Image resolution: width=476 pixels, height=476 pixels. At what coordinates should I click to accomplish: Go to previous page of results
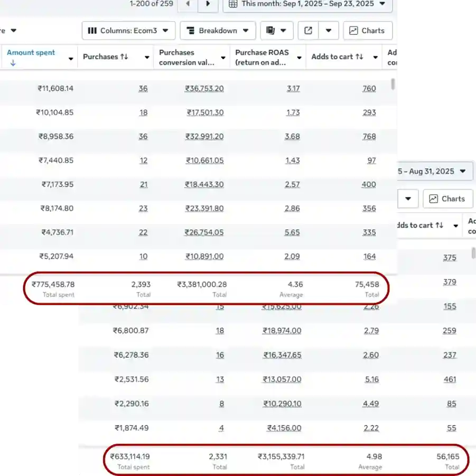click(188, 4)
